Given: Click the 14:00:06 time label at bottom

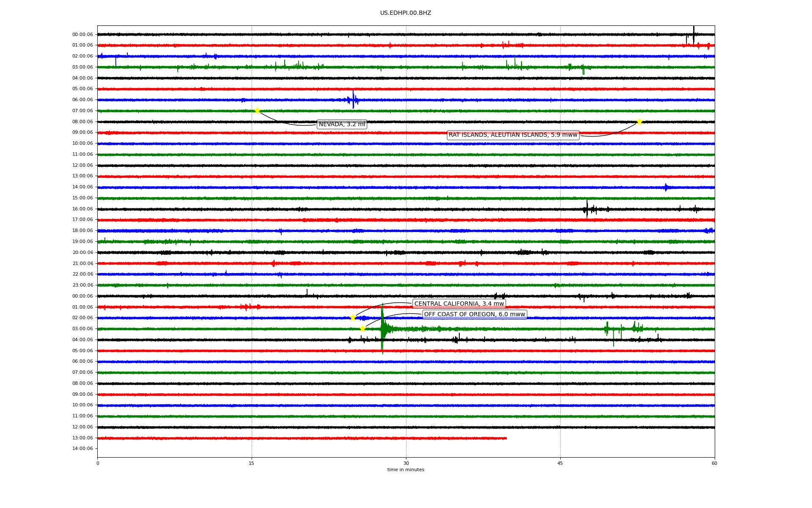Looking at the screenshot, I should 82,449.
